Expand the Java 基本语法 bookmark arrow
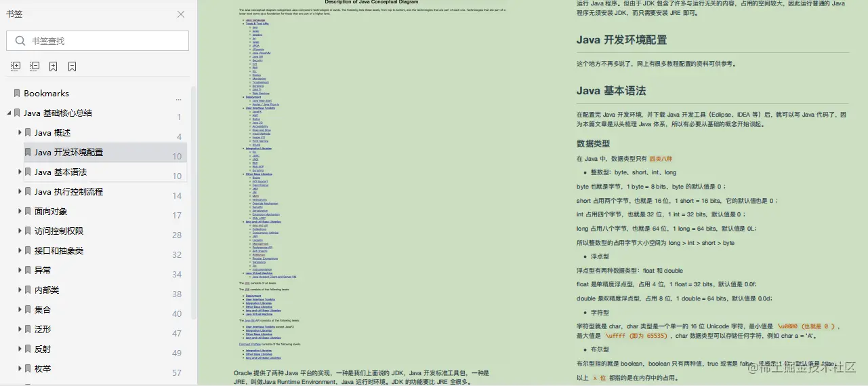This screenshot has width=868, height=386. pos(20,172)
